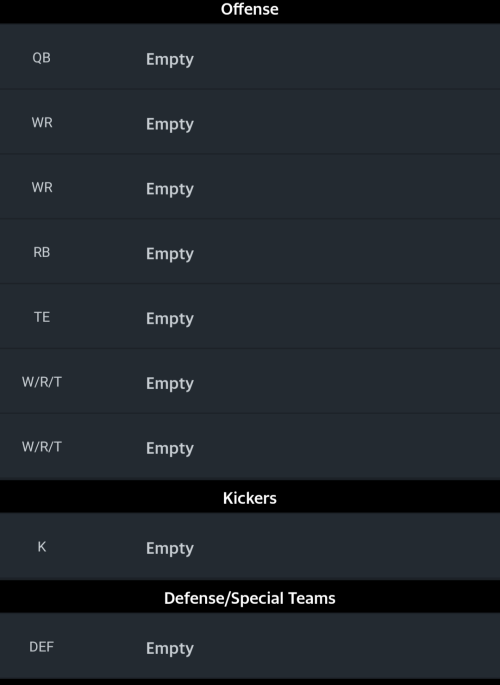The image size is (500, 685).
Task: Tap the first WR position label
Action: click(42, 122)
